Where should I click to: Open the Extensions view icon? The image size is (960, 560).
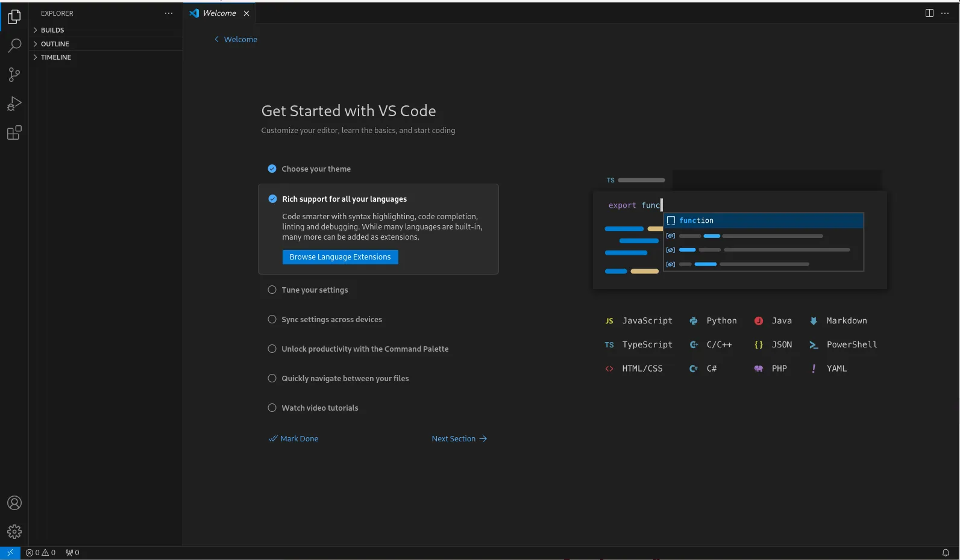point(14,132)
